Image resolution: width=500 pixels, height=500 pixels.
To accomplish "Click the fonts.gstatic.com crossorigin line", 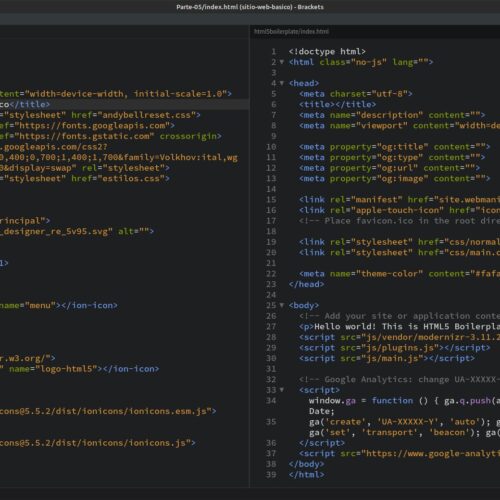I will 111,136.
